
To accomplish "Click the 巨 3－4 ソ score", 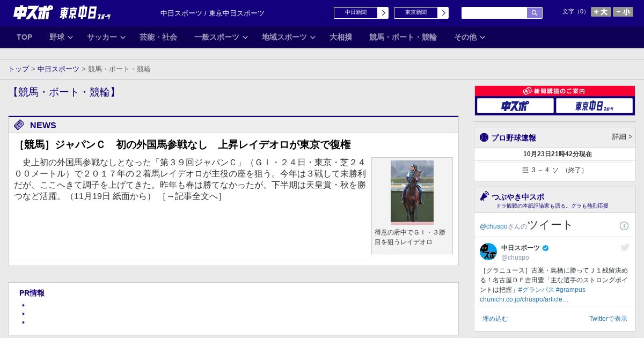I will click(x=555, y=170).
